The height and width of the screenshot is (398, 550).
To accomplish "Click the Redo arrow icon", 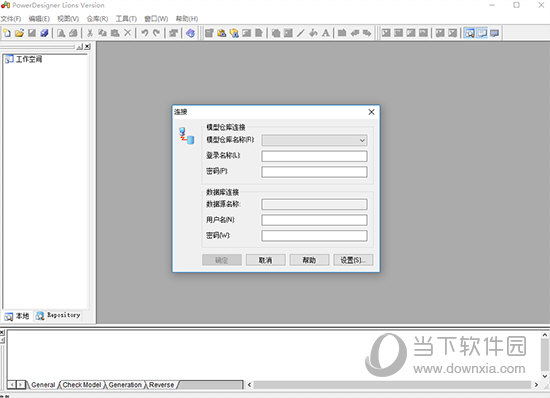I will point(156,33).
